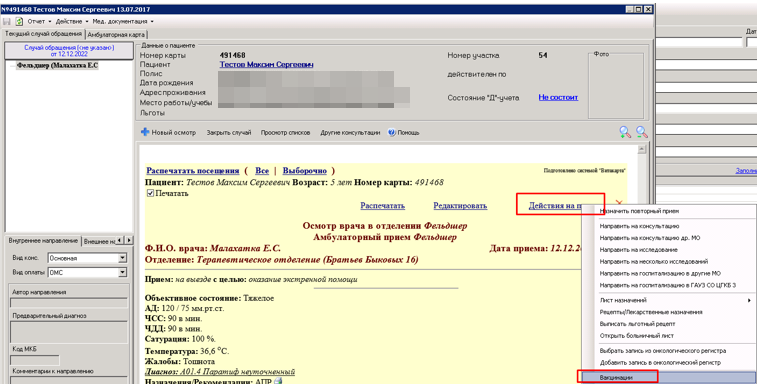
Task: Click the save diskette icon in toolbar
Action: 7,21
